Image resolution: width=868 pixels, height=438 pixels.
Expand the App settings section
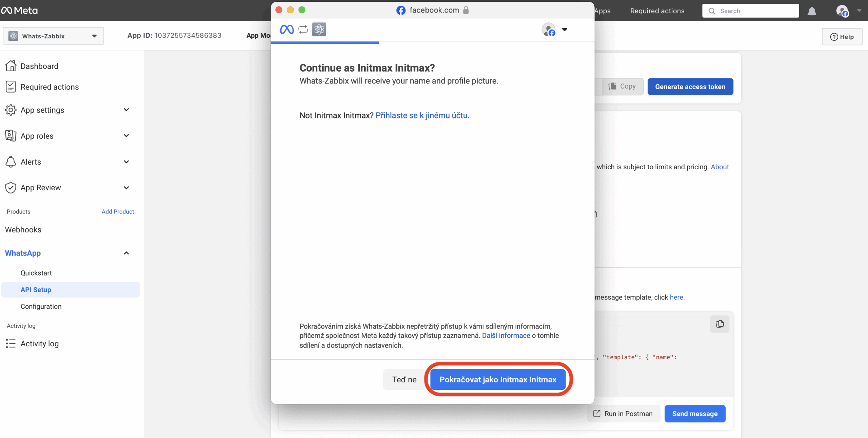click(x=126, y=110)
